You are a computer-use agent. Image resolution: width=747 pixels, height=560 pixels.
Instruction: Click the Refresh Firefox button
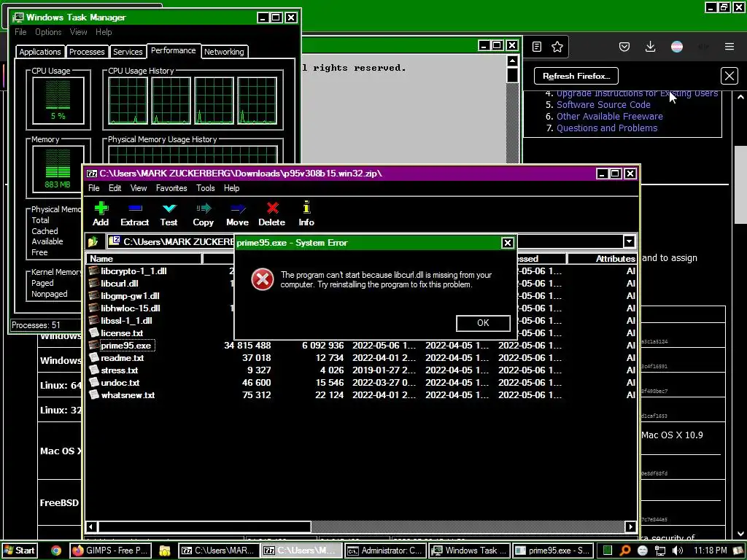[576, 76]
